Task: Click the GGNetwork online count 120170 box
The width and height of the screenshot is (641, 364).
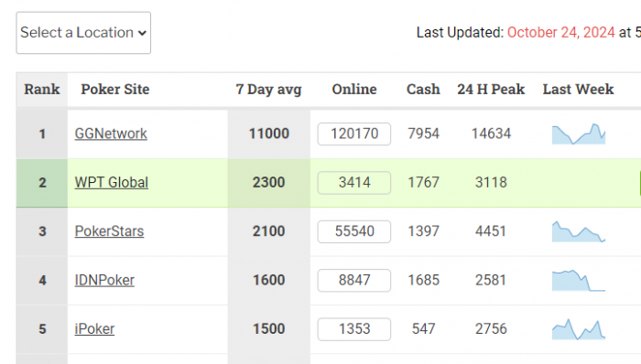Action: 354,134
